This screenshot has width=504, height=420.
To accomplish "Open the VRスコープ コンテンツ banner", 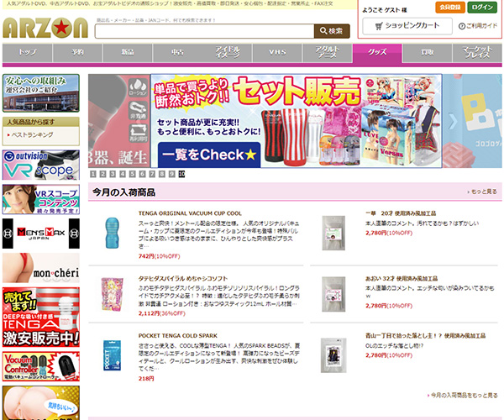I will [x=41, y=199].
